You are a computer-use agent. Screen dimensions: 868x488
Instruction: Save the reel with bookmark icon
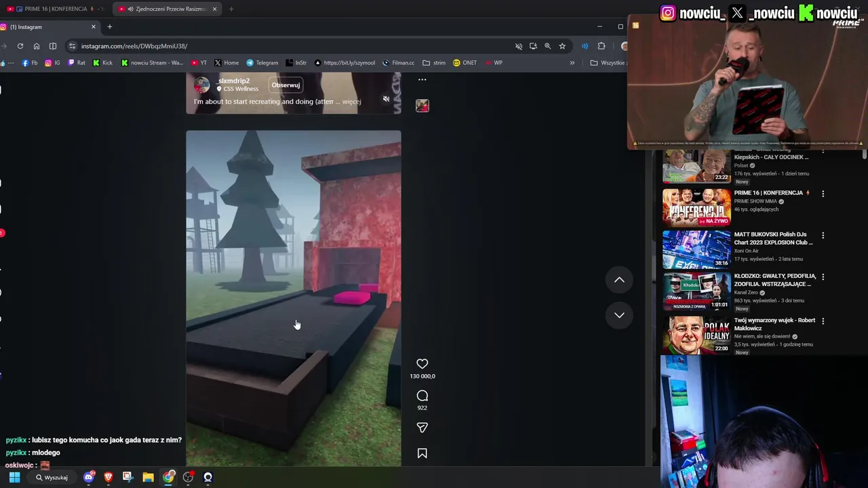(422, 453)
